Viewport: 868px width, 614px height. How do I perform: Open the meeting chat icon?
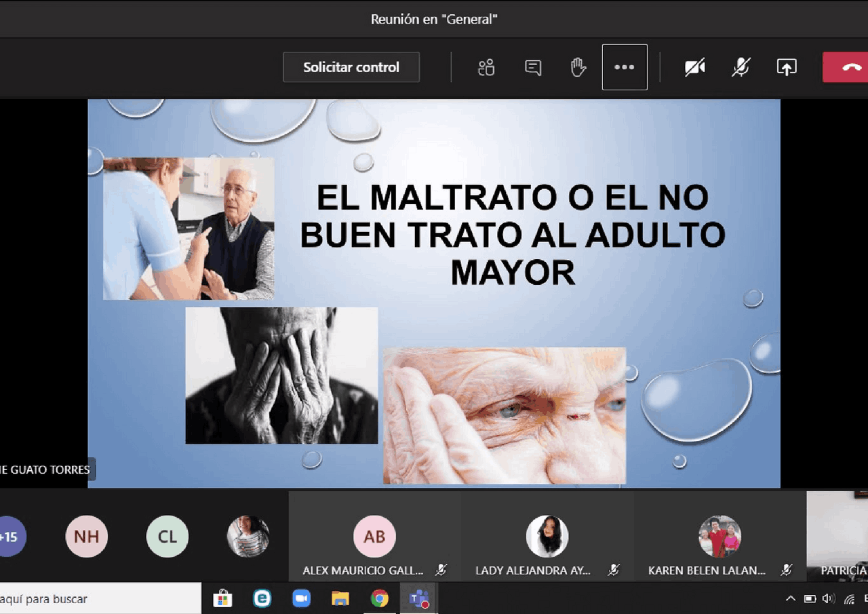coord(533,67)
